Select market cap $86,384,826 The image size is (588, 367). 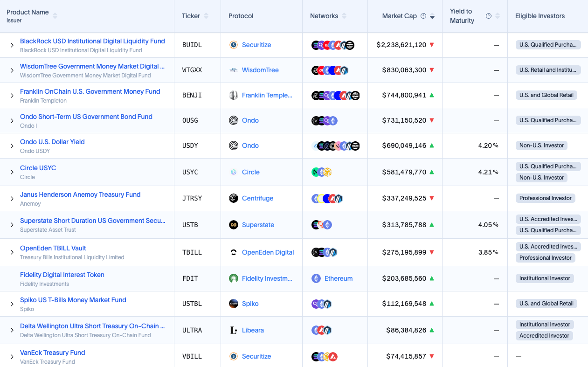coord(406,330)
